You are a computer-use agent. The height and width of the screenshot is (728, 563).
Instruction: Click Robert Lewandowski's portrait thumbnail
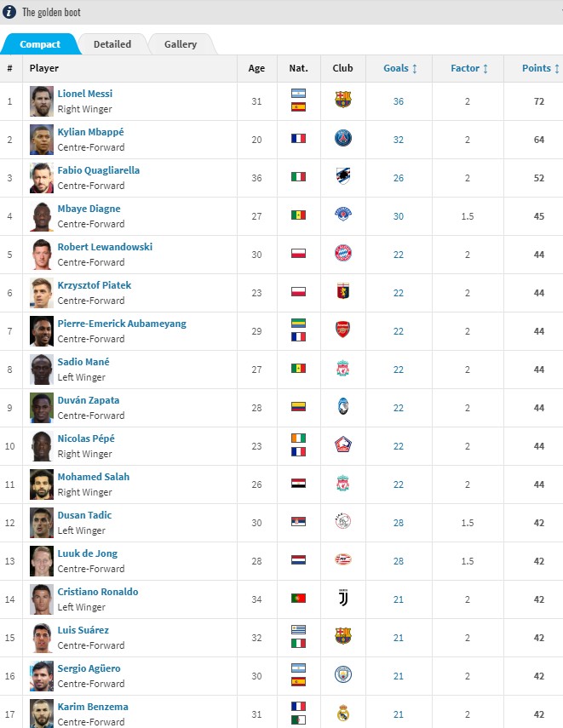[x=42, y=255]
